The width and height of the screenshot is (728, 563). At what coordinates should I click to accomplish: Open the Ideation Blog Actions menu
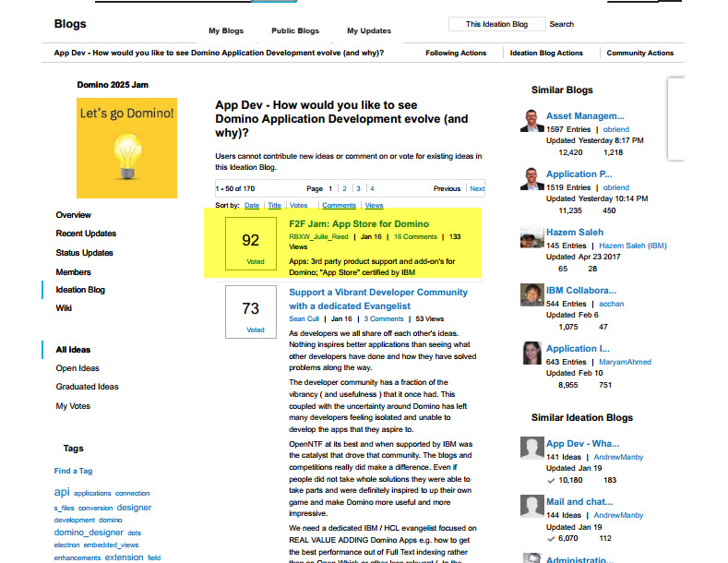tap(546, 53)
